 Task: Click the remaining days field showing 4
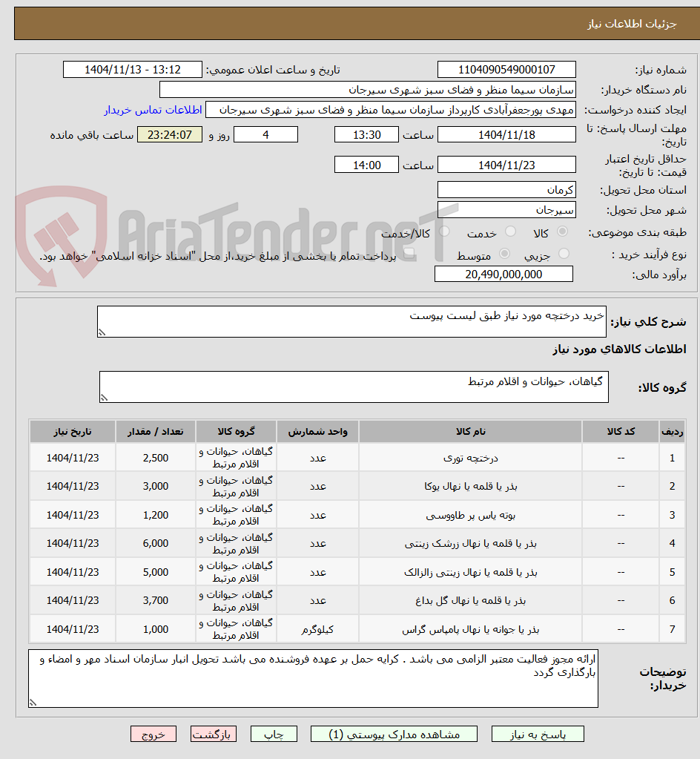[265, 134]
